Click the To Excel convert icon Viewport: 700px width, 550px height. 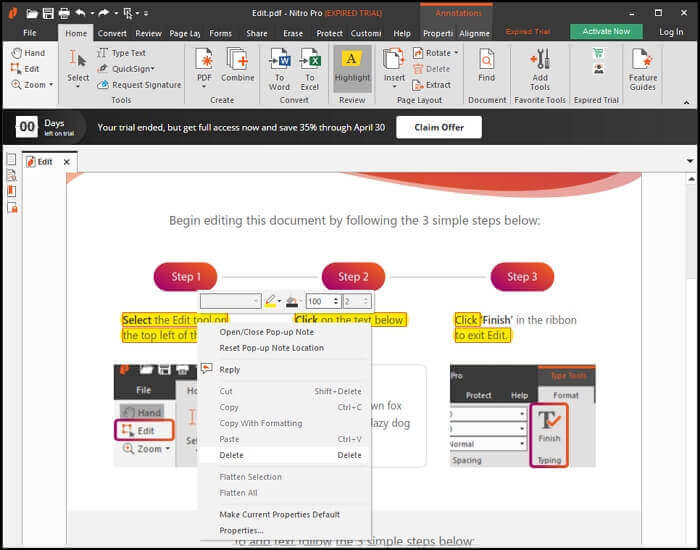tap(310, 68)
